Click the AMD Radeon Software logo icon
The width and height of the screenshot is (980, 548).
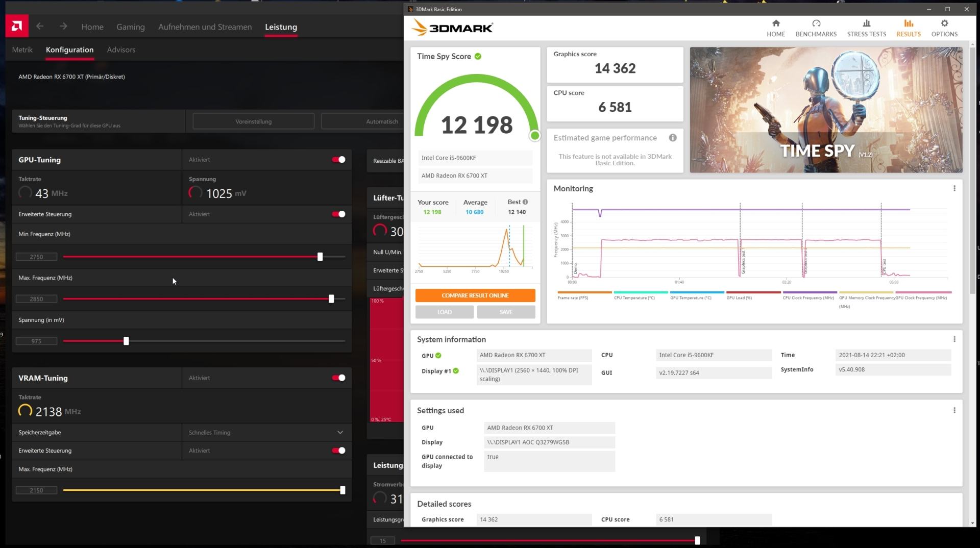point(17,26)
